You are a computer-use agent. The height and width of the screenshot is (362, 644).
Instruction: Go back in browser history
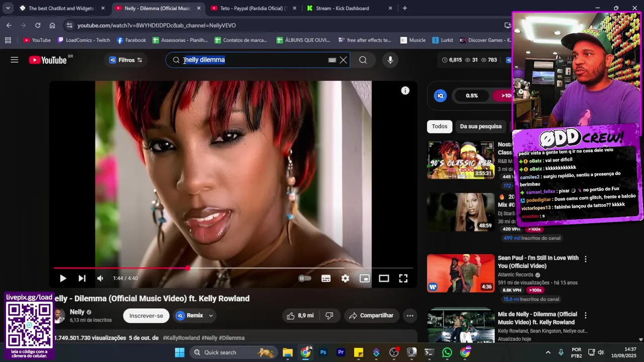9,25
